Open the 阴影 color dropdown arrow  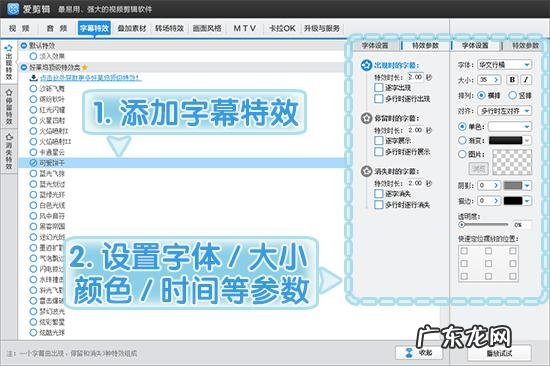pyautogui.click(x=528, y=185)
